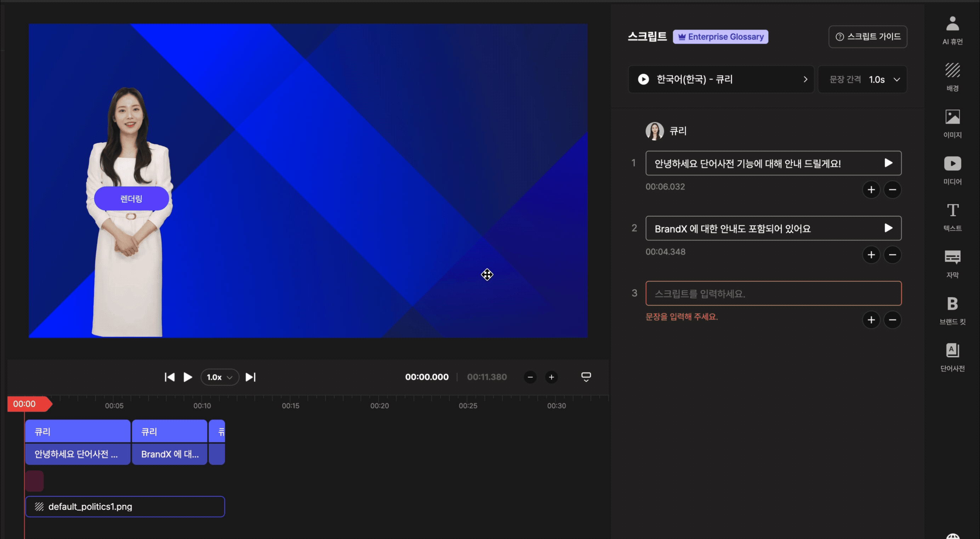Skip to the previous clip

click(x=169, y=377)
